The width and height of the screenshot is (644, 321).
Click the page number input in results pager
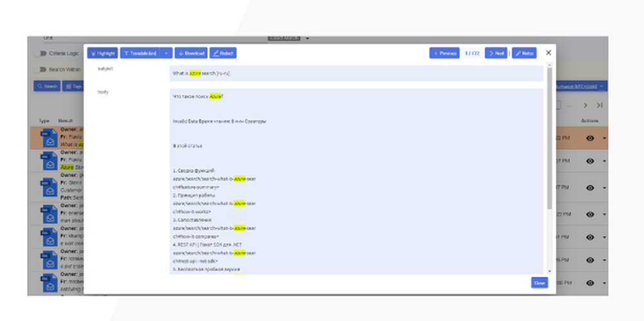click(x=558, y=105)
